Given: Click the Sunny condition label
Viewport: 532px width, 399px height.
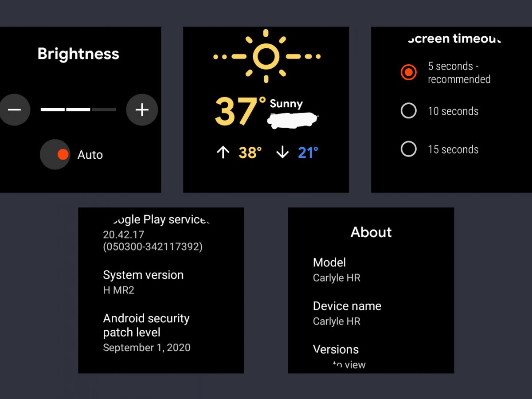Looking at the screenshot, I should click(286, 104).
